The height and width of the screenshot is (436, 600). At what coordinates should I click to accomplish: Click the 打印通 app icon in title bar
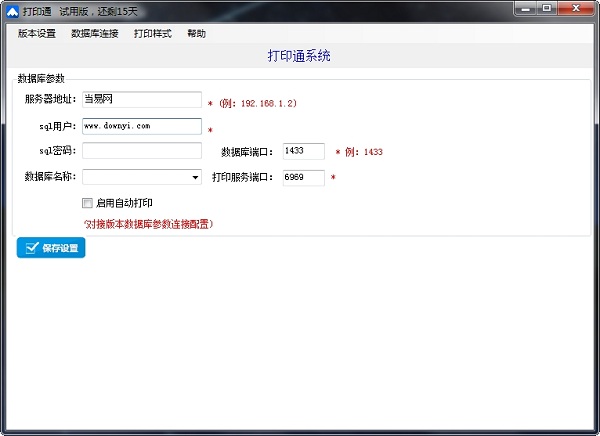tap(11, 9)
